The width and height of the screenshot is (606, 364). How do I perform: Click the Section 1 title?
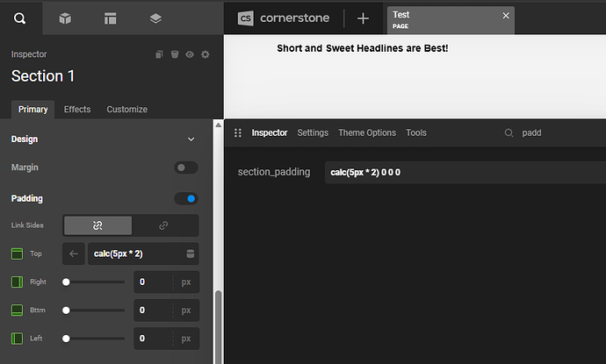[x=42, y=76]
